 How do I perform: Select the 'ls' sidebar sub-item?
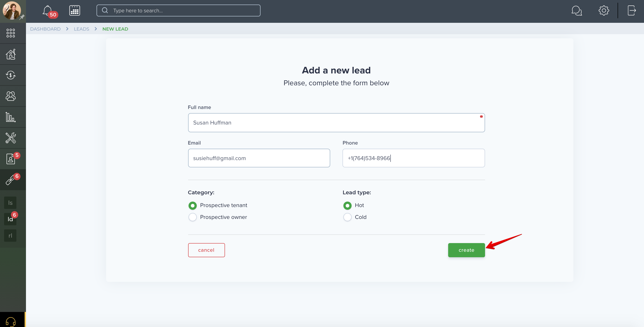pos(10,203)
